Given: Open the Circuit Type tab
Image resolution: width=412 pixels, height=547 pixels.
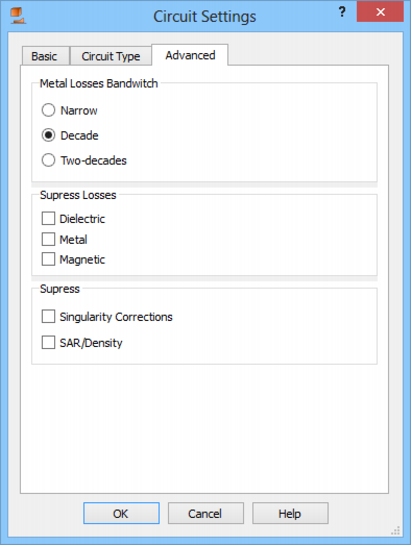Looking at the screenshot, I should (111, 56).
